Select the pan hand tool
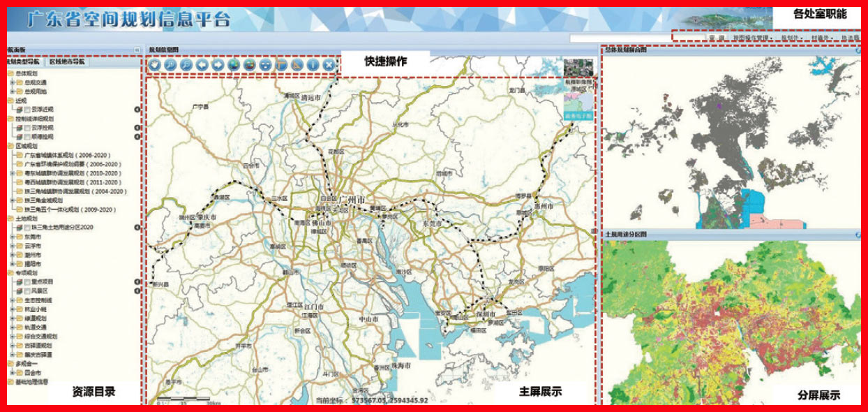This screenshot has width=868, height=412. coord(154,65)
